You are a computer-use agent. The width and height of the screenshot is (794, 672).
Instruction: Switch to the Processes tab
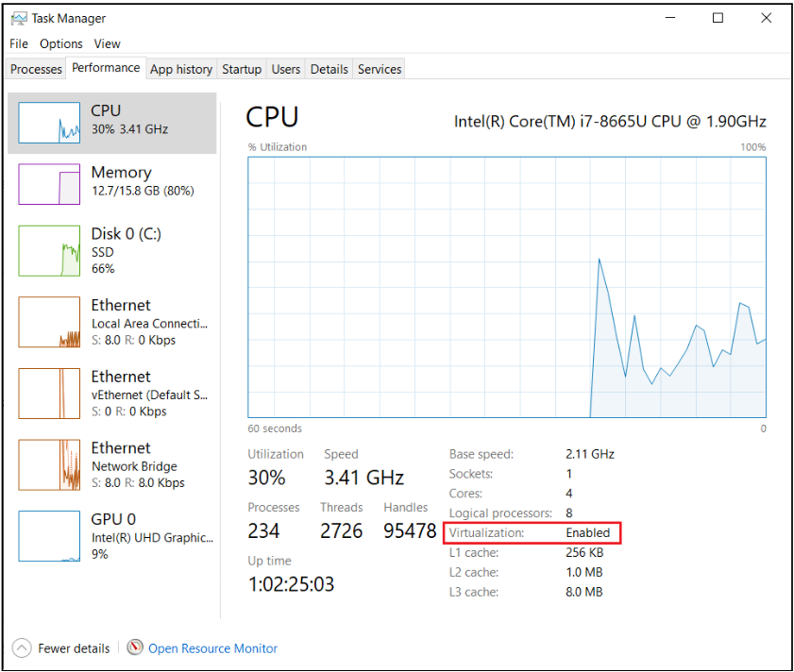[36, 69]
